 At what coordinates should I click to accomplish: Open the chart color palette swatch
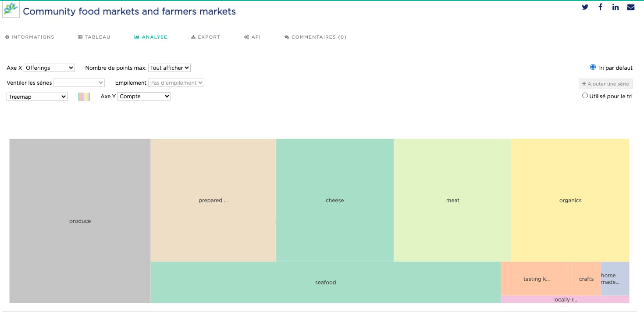(x=84, y=97)
